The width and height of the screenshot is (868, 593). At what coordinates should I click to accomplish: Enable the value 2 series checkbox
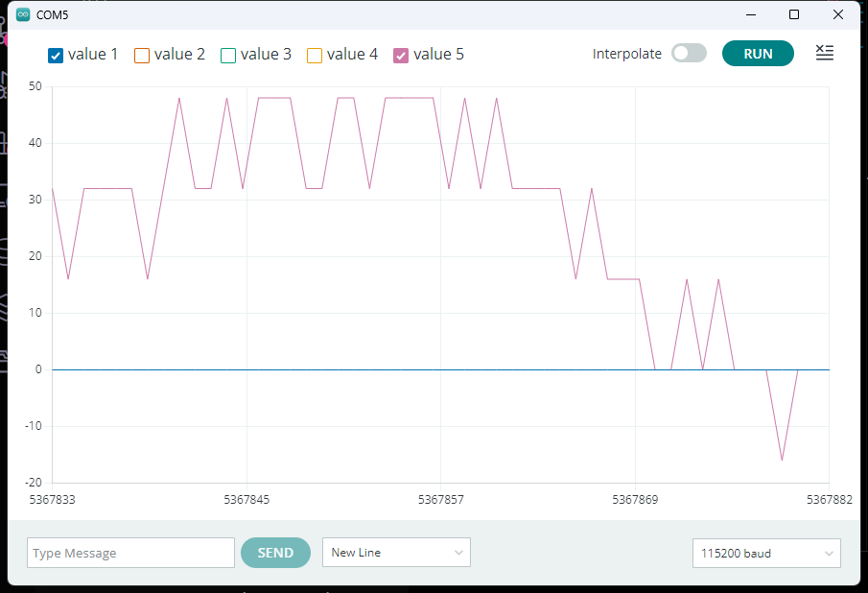142,55
